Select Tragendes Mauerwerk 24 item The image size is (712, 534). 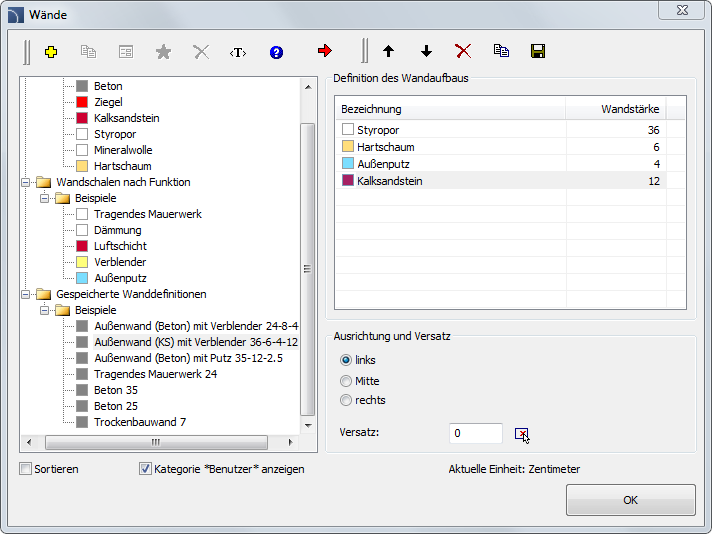[155, 374]
